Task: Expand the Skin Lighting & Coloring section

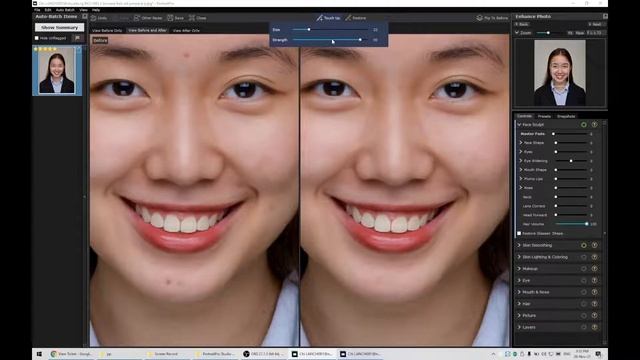Action: click(x=519, y=257)
